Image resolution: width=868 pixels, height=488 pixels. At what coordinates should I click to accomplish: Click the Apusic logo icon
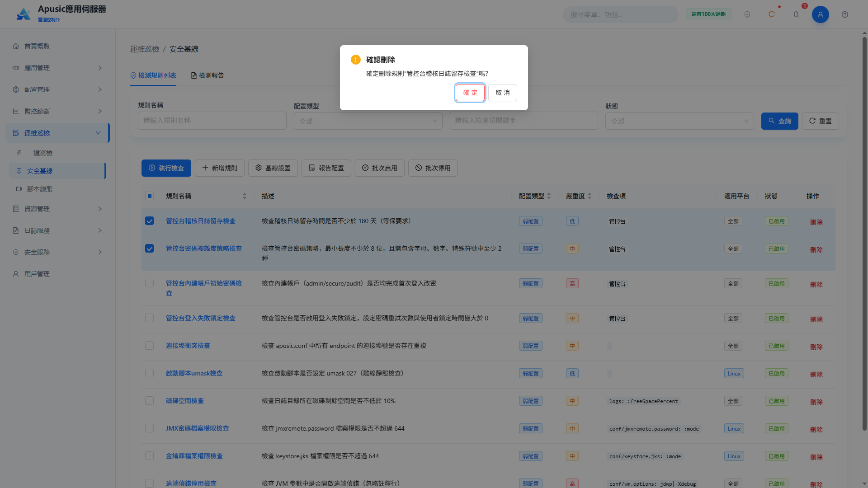coord(24,14)
